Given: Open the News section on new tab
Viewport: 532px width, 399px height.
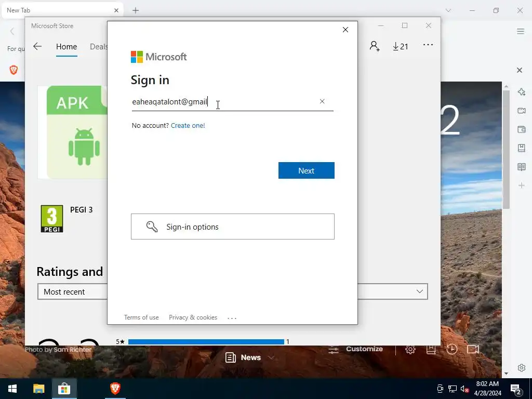Looking at the screenshot, I should point(249,357).
